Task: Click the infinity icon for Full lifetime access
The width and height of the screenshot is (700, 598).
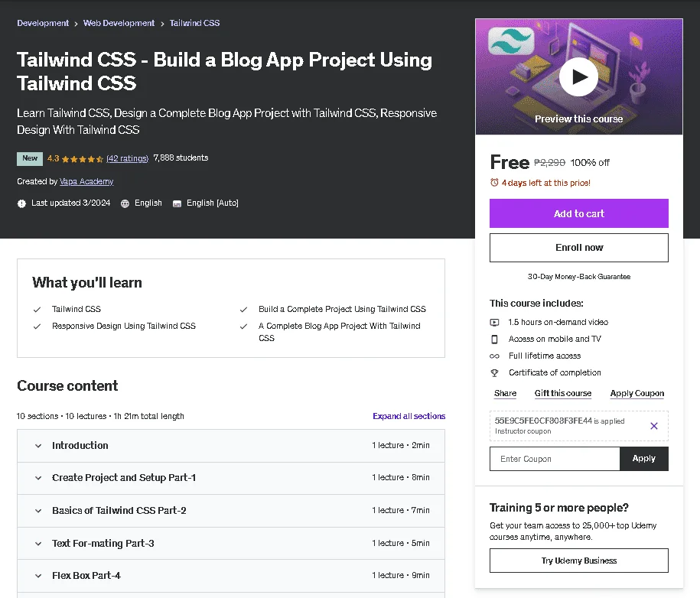Action: pyautogui.click(x=494, y=356)
